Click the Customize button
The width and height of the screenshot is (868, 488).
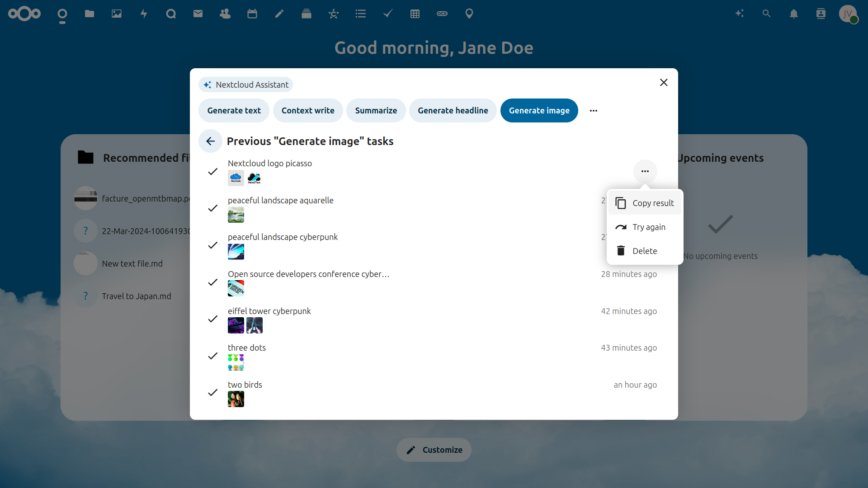434,450
